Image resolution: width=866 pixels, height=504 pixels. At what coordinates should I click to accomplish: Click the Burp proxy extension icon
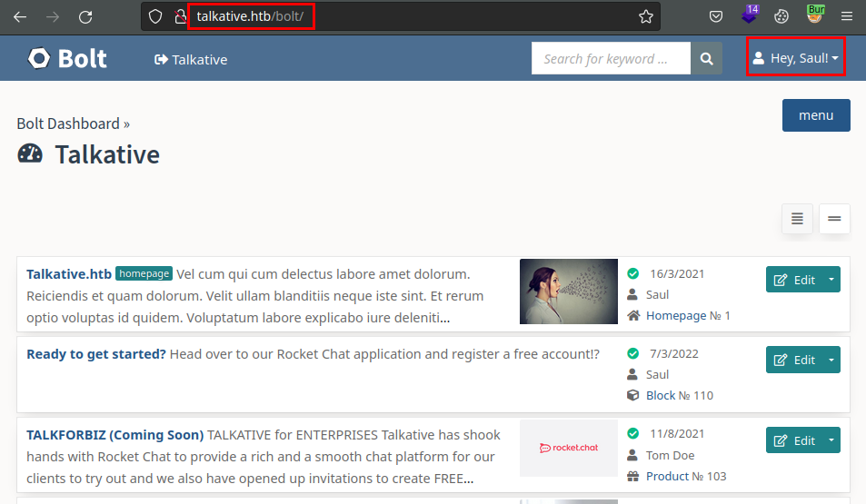(x=815, y=14)
